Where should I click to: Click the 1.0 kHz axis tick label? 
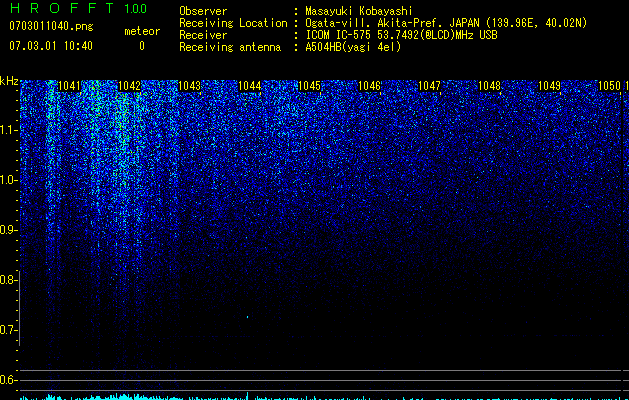(8, 180)
